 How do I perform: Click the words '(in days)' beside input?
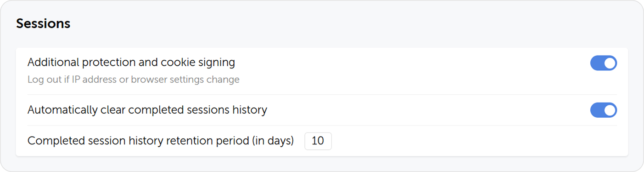point(273,141)
